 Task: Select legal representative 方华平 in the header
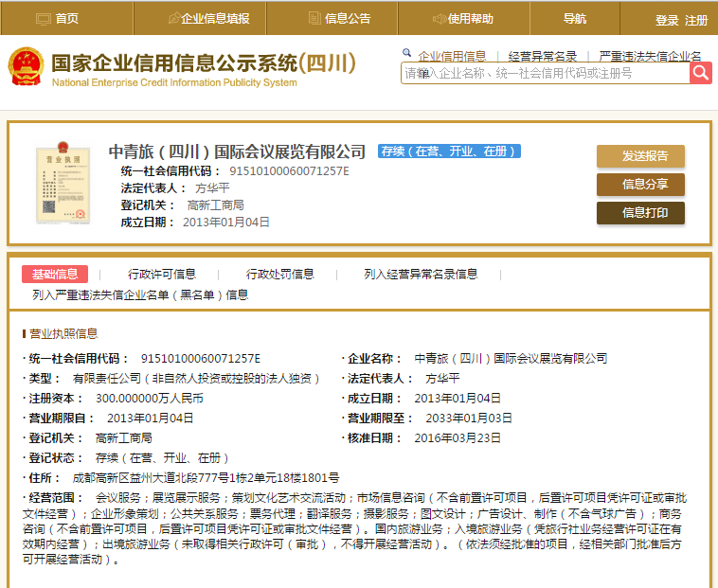pyautogui.click(x=212, y=188)
